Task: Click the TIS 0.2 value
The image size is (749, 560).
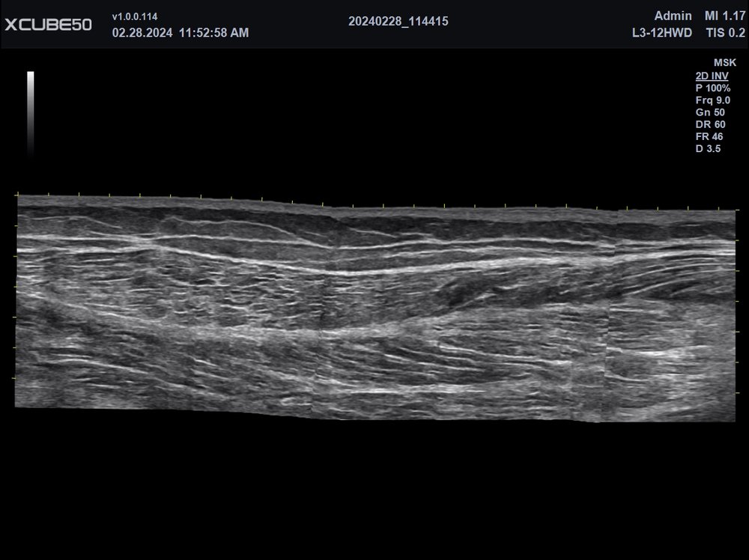Action: [x=725, y=33]
